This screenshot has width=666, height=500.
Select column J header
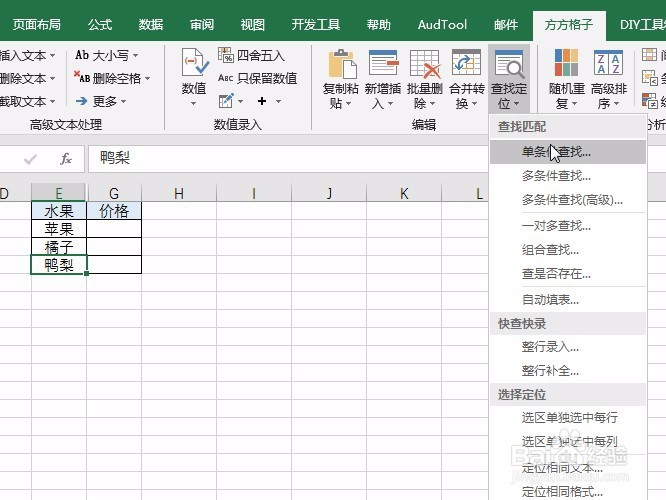[x=329, y=193]
